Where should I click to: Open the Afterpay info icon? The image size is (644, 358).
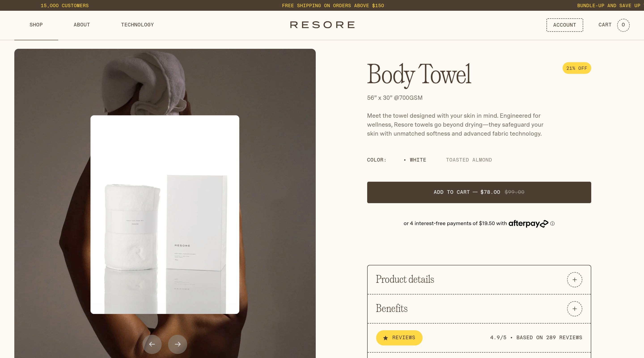553,224
